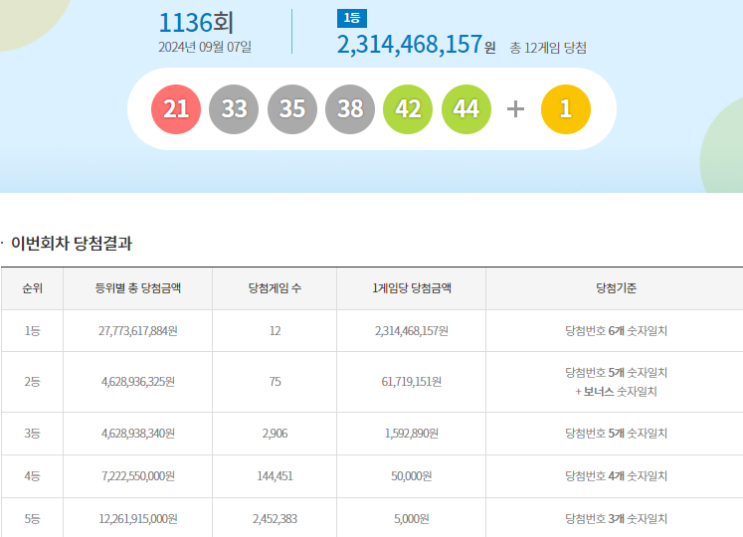743x537 pixels.
Task: Click per-game prize 50,000원
Action: point(411,476)
